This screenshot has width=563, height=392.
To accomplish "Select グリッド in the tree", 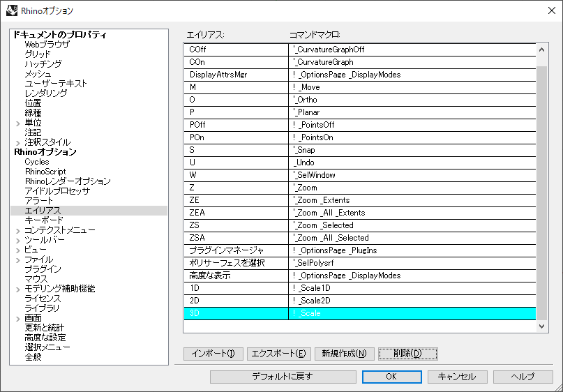I will click(x=38, y=54).
